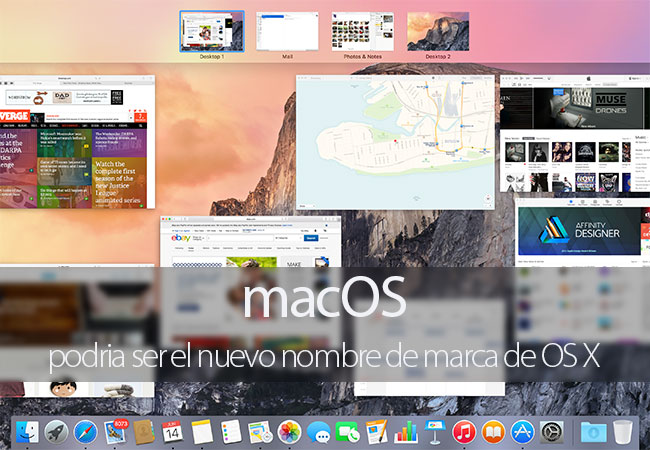Open the Trash in the Dock
The height and width of the screenshot is (450, 650).
[x=622, y=432]
